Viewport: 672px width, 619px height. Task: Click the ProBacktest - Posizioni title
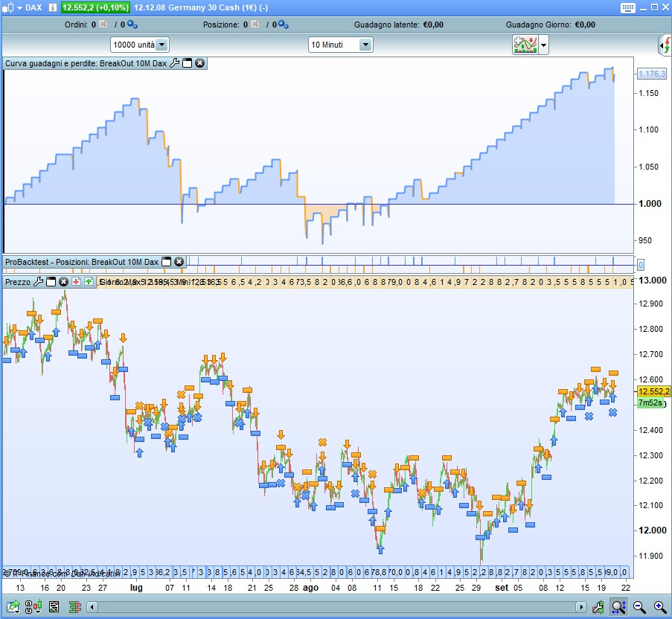click(x=82, y=262)
